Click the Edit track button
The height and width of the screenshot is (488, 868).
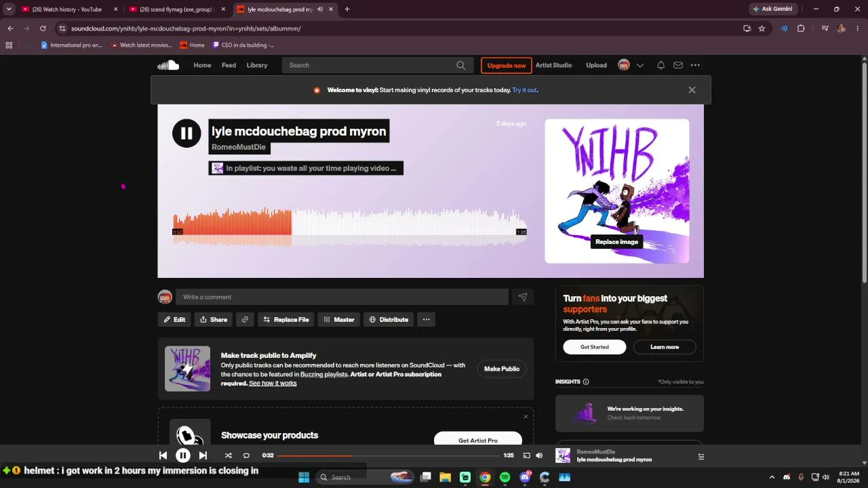tap(174, 319)
